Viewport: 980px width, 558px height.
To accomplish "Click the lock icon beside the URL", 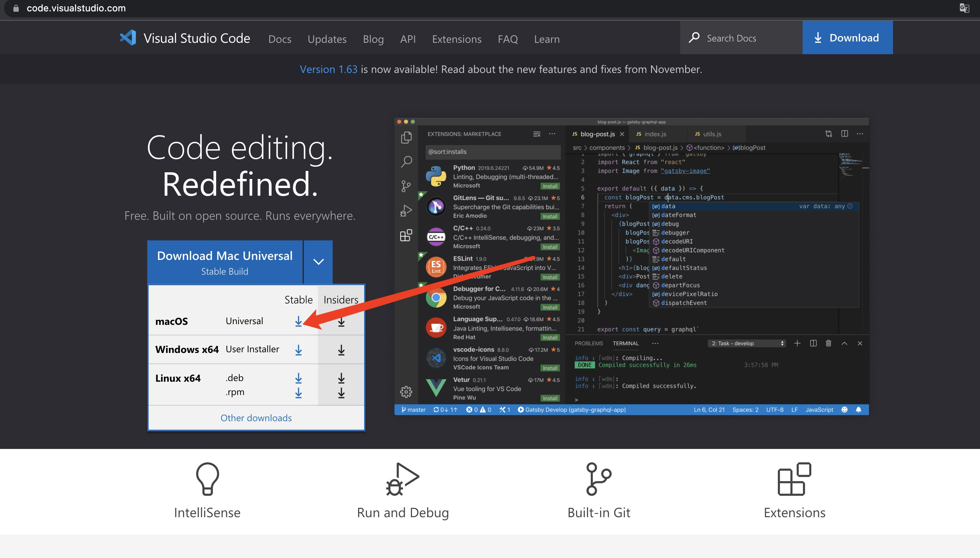I will point(16,8).
